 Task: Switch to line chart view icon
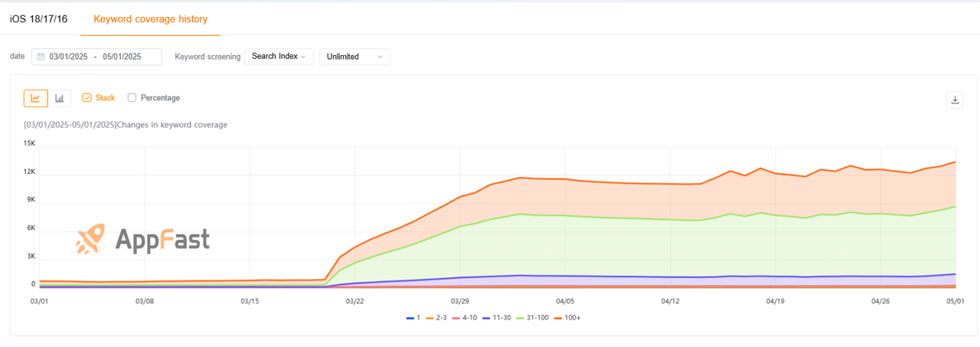point(35,98)
